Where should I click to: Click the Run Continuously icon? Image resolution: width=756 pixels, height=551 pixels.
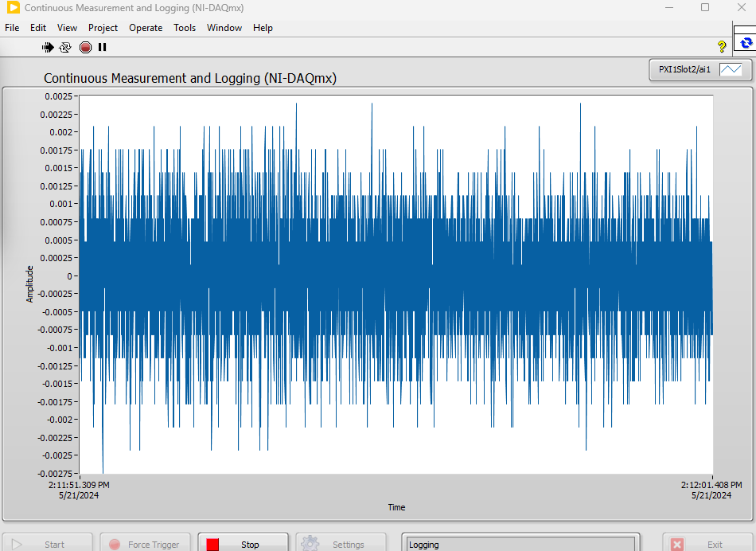pyautogui.click(x=65, y=48)
